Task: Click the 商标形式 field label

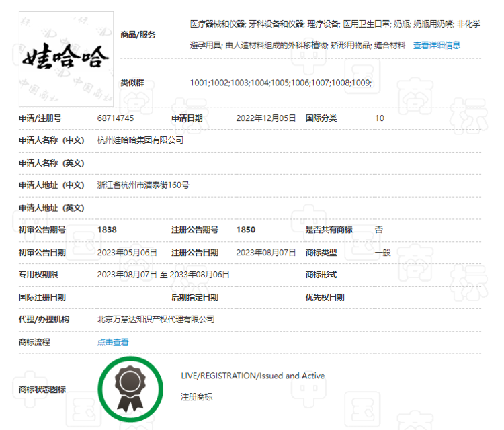Action: pyautogui.click(x=321, y=275)
